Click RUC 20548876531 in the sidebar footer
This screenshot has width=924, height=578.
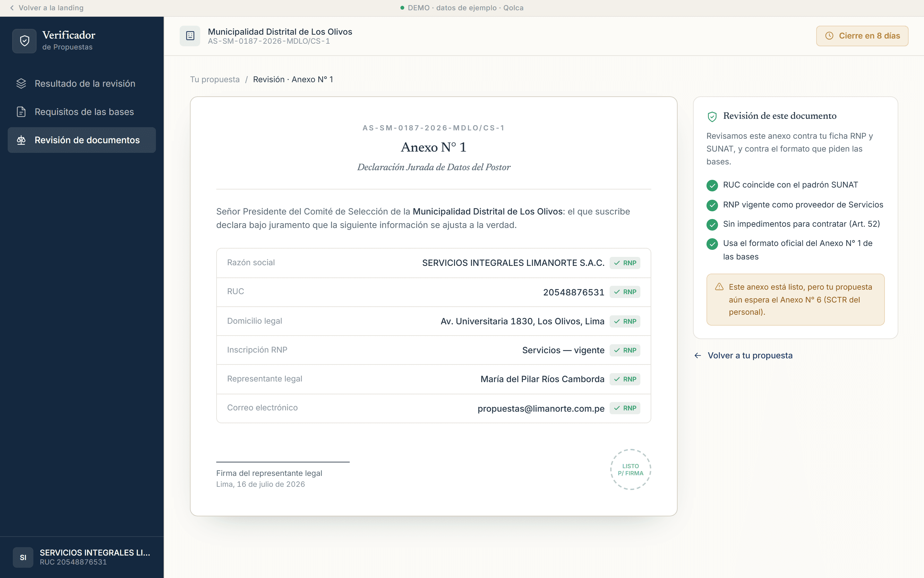(x=73, y=562)
